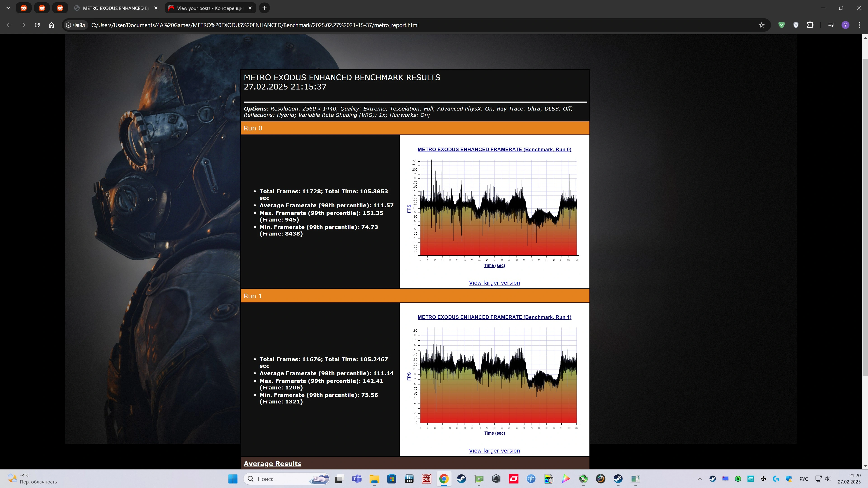This screenshot has height=488, width=868.
Task: Open a new browser tab
Action: (x=265, y=8)
